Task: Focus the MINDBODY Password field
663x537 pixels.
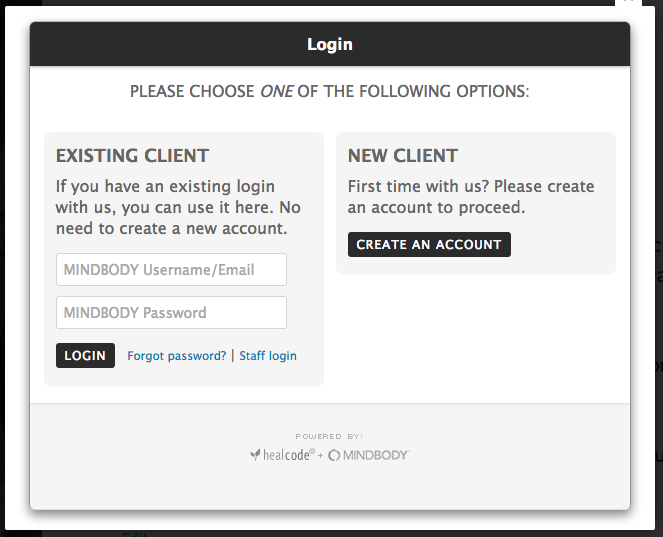Action: pyautogui.click(x=171, y=312)
